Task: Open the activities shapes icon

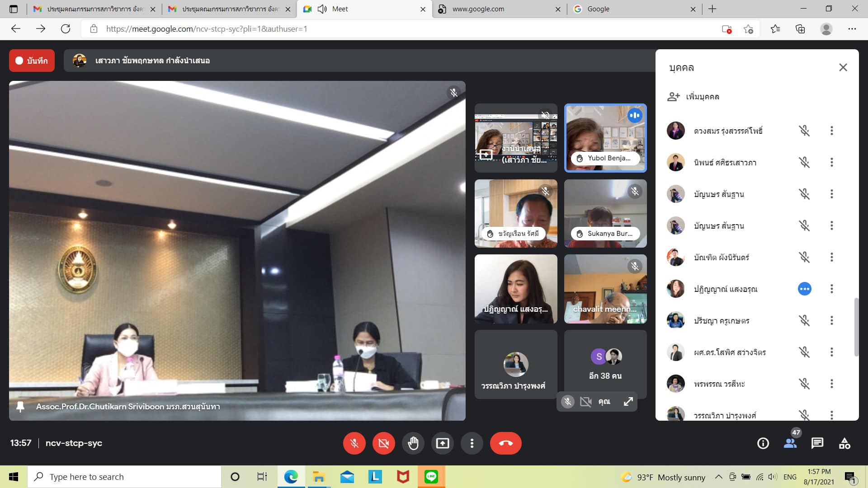Action: pos(844,443)
